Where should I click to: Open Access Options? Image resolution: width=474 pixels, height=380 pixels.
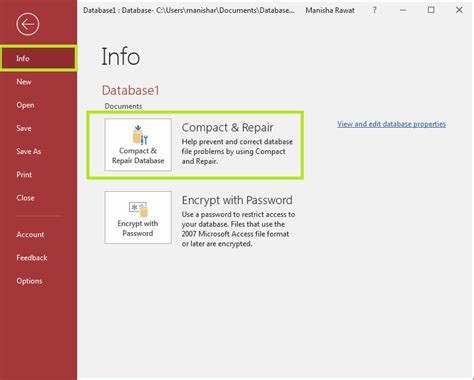29,281
